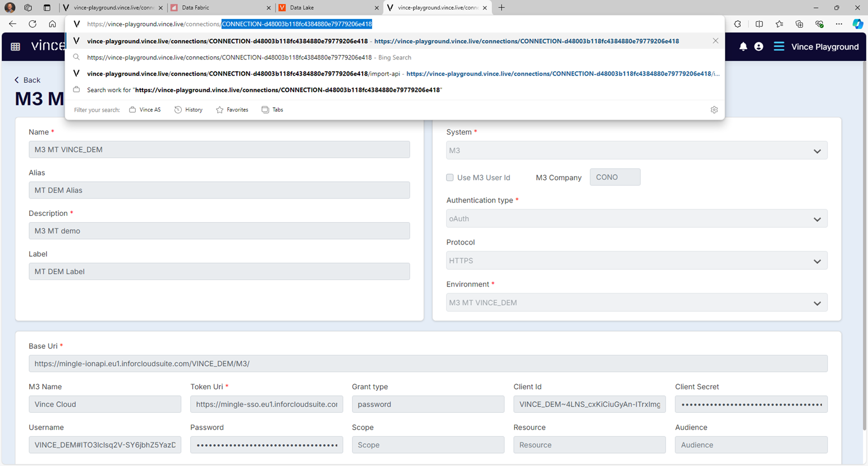868x466 pixels.
Task: Open browser settings and more ellipsis
Action: (x=839, y=24)
